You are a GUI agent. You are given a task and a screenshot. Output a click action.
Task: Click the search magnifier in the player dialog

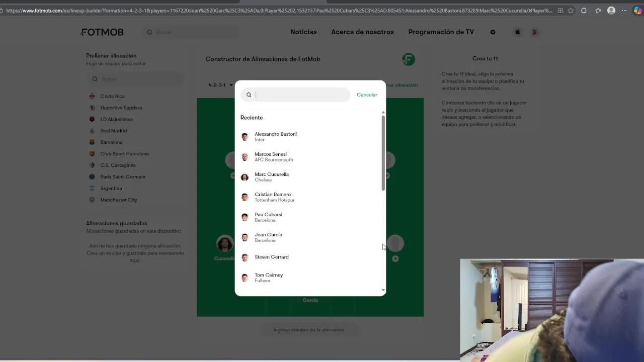249,95
